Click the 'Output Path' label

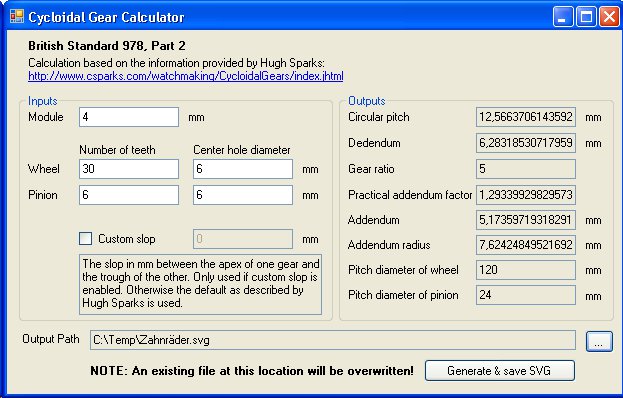click(51, 339)
